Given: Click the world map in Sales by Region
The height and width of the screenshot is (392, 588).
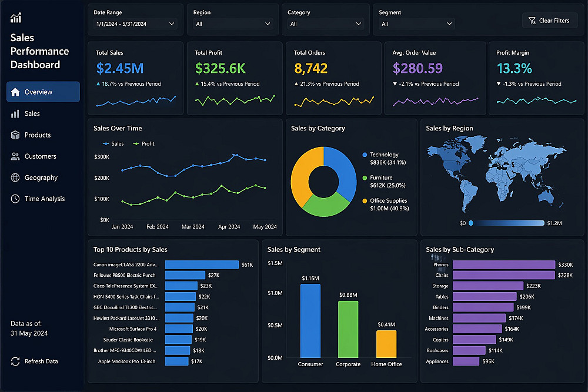Looking at the screenshot, I should tap(497, 175).
